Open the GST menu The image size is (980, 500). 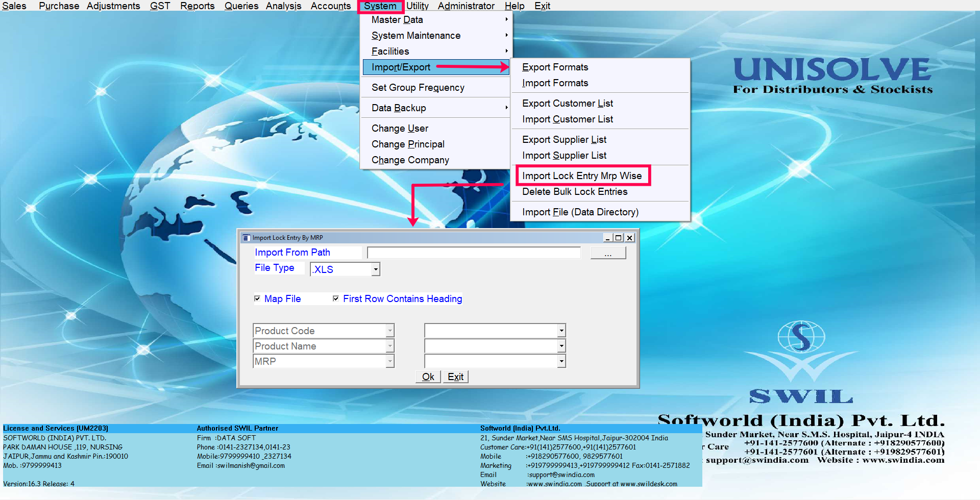click(x=160, y=6)
